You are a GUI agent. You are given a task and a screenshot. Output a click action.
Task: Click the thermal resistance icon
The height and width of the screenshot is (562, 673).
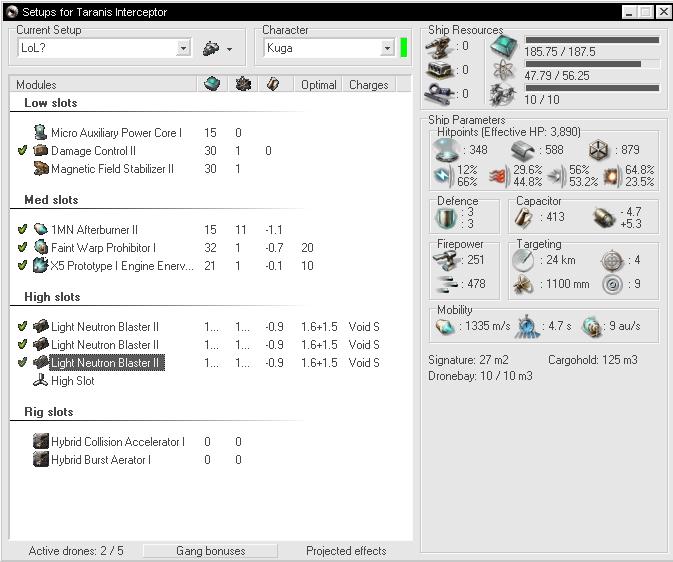500,176
